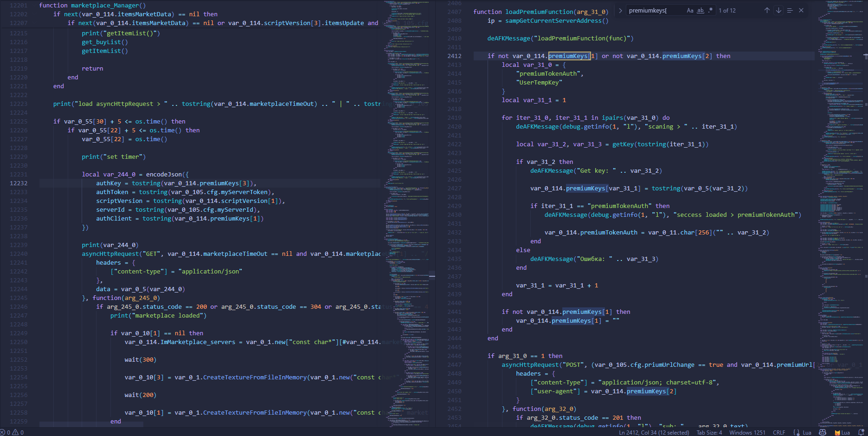
Task: Select language mode '{ } Lua' in status bar
Action: (802, 432)
